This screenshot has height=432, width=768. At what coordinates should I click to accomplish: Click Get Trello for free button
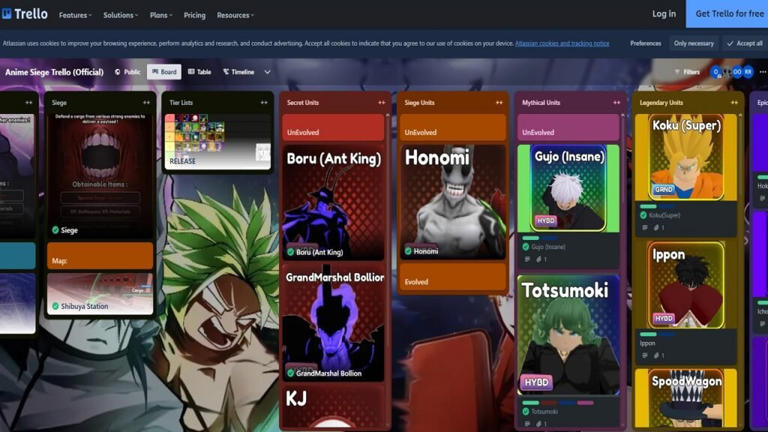[x=728, y=14]
